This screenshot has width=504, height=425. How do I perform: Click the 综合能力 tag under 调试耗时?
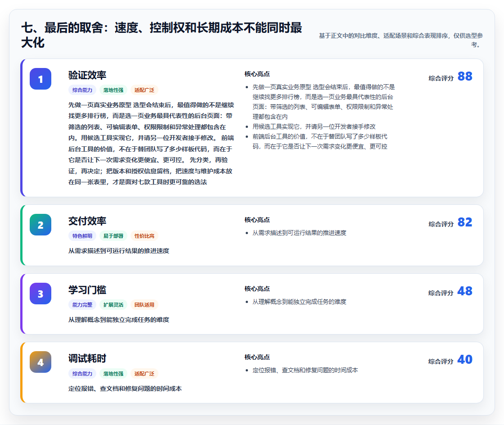pos(82,374)
